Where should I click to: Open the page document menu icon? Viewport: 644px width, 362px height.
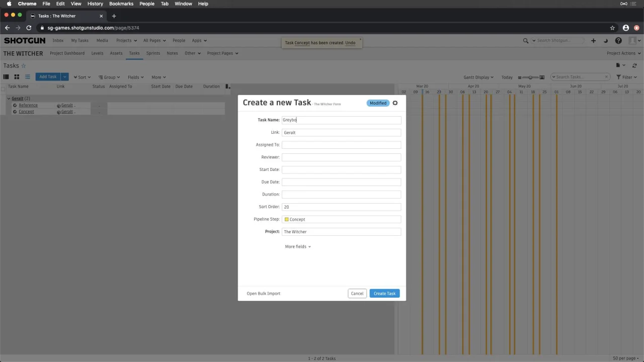click(x=620, y=65)
